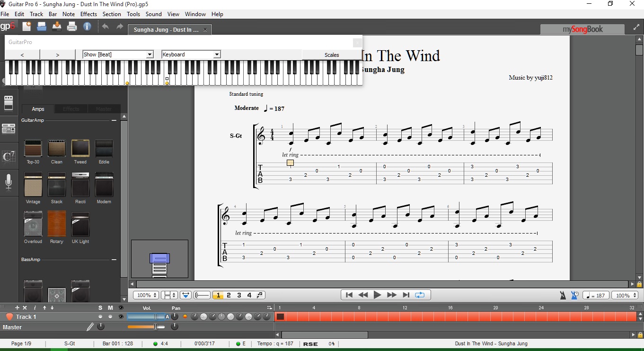The width and height of the screenshot is (644, 351).
Task: Open the File menu
Action: [x=5, y=14]
